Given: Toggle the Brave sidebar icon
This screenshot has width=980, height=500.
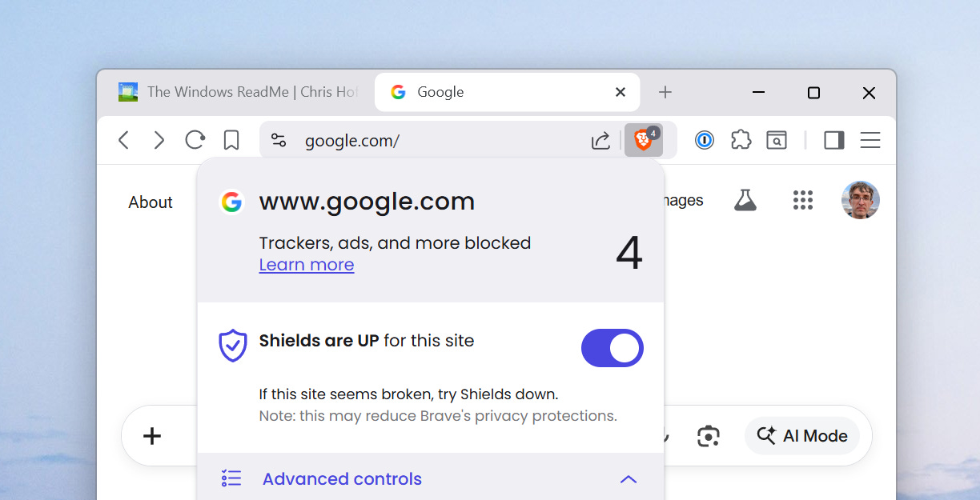Looking at the screenshot, I should (x=833, y=140).
